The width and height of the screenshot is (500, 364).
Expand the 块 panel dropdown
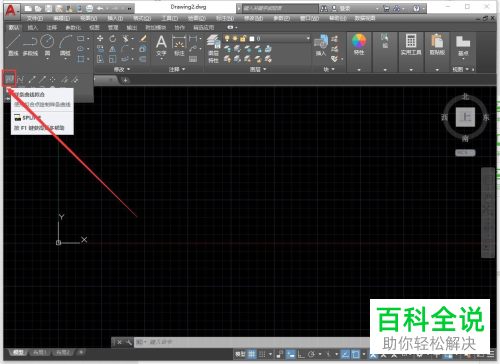point(329,69)
